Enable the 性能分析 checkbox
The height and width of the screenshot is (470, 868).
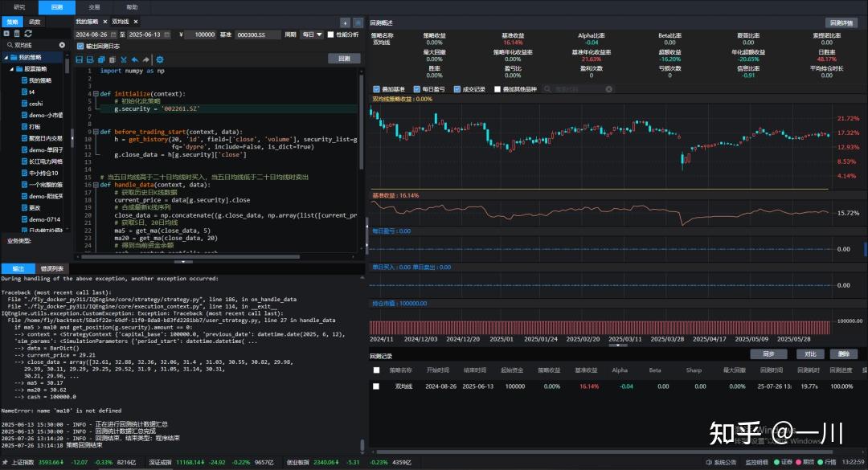[x=330, y=35]
